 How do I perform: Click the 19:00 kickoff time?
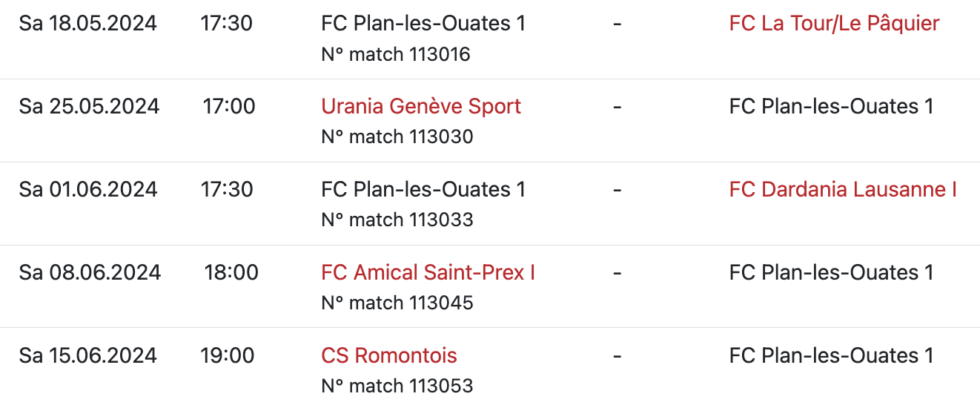pyautogui.click(x=228, y=356)
